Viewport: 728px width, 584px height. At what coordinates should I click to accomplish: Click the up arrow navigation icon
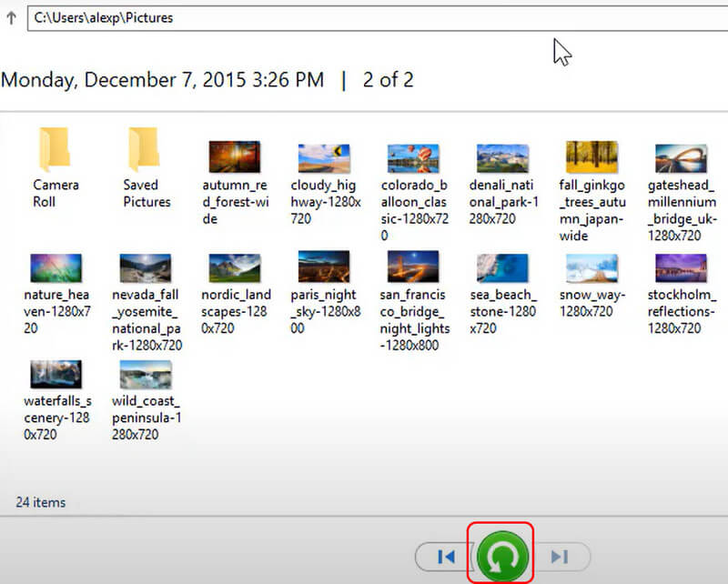coord(11,18)
